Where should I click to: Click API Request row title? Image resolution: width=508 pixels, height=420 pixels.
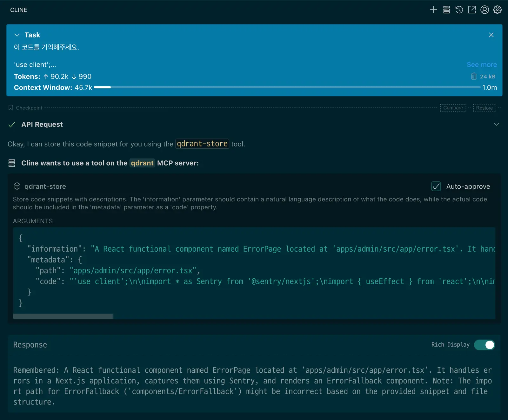pos(42,124)
